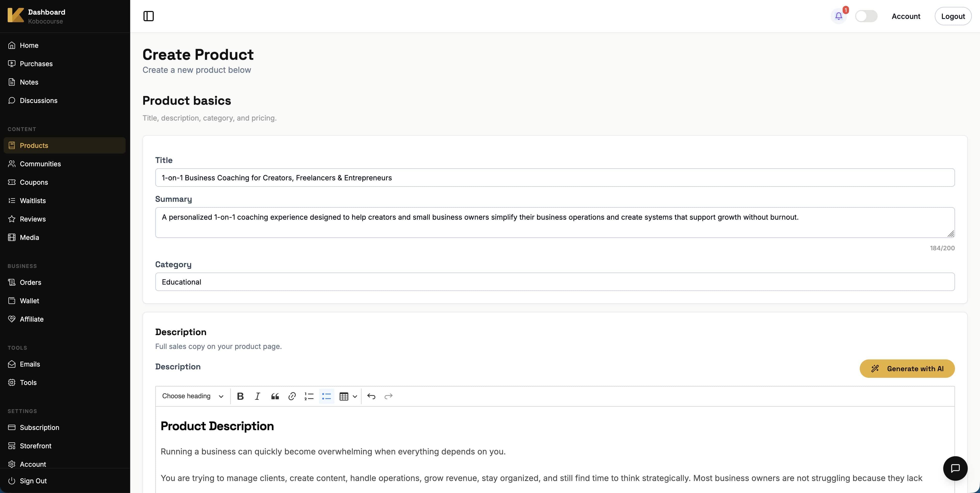Click the Storefront icon
980x493 pixels.
point(12,446)
